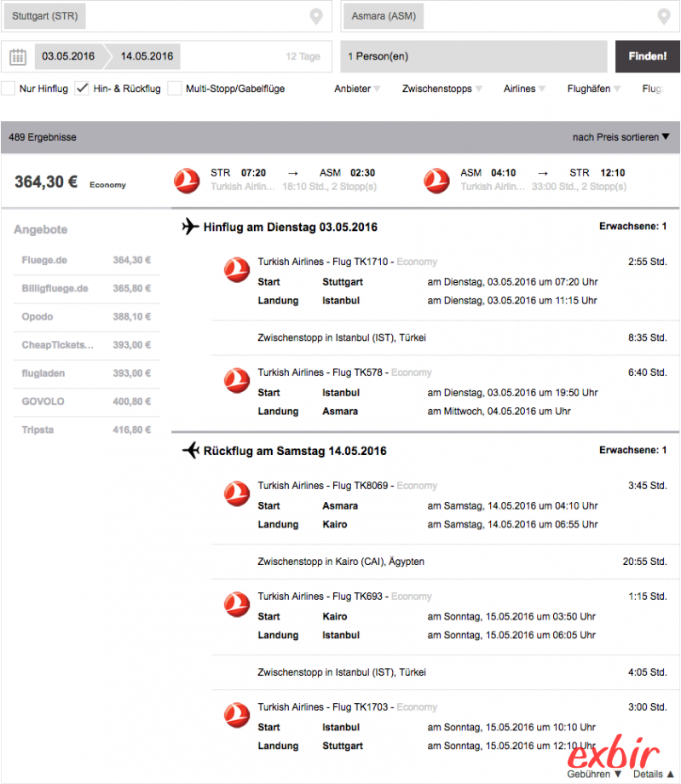Viewport: 681px width, 784px height.
Task: Click the airplane icon next to Rückflug heading
Action: point(191,450)
